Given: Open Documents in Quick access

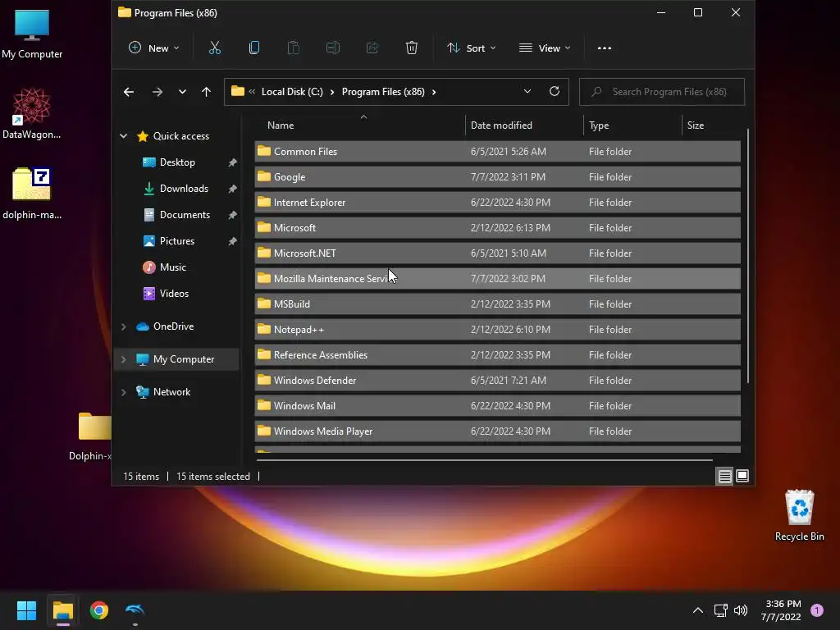Looking at the screenshot, I should click(185, 215).
